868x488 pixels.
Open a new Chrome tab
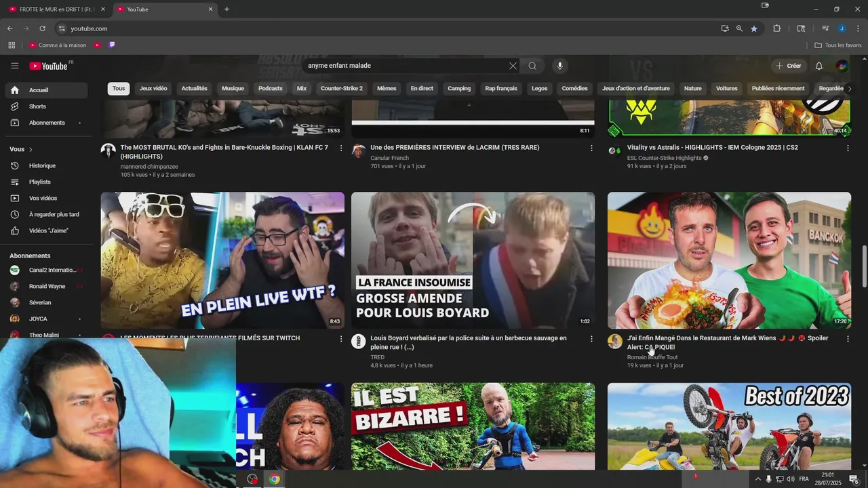click(226, 9)
